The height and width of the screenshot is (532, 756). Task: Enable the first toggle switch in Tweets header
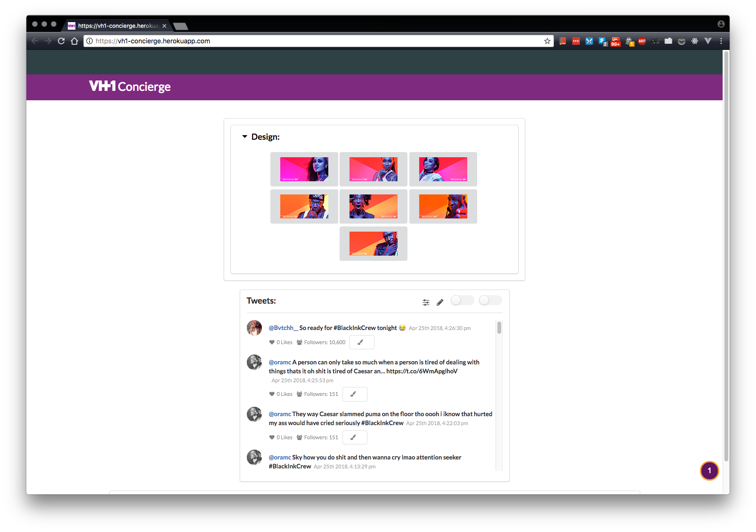pyautogui.click(x=462, y=300)
